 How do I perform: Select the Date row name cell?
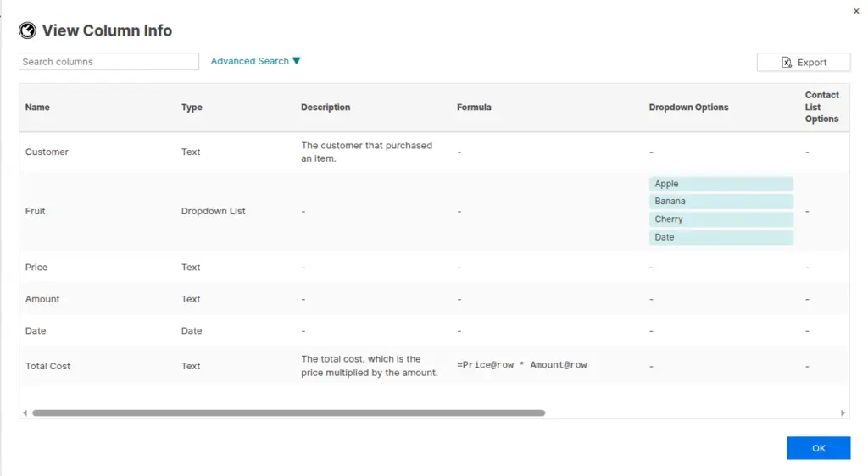36,330
